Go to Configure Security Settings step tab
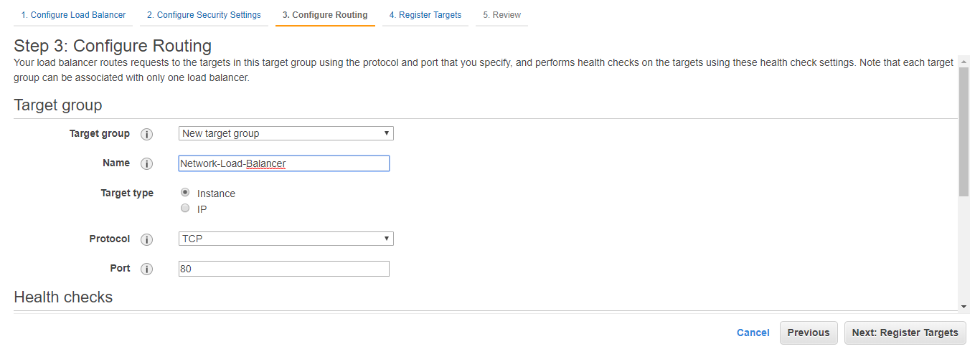Viewport: 980px width, 354px height. [x=204, y=15]
